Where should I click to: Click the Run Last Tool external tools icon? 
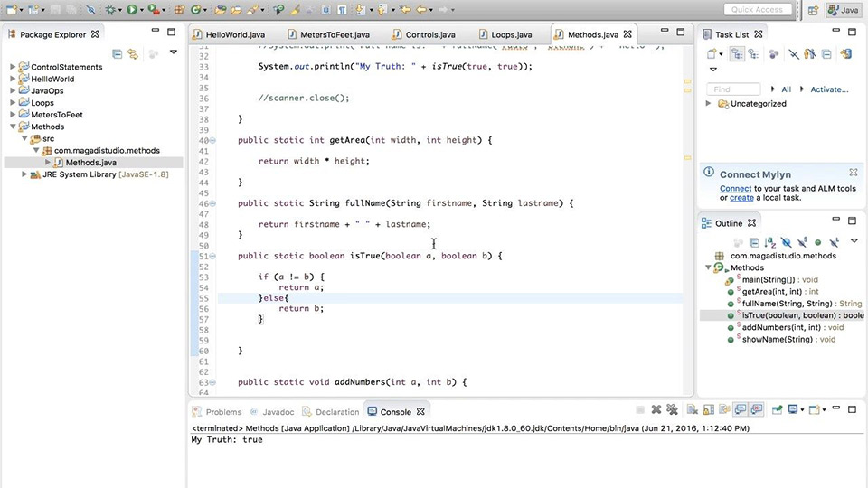154,9
